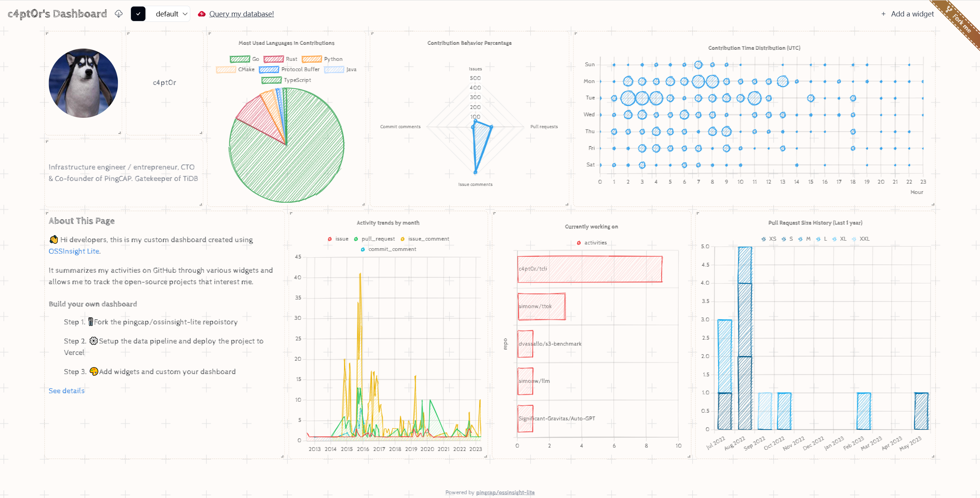Screen dimensions: 980x498
Task: Click the Fork me corner ribbon
Action: [961, 22]
